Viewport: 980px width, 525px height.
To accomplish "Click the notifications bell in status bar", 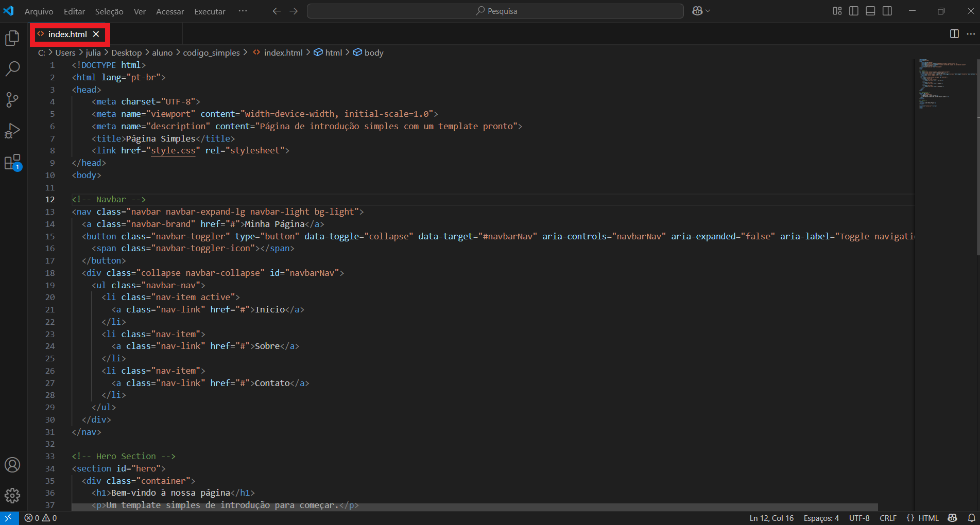I will [x=971, y=518].
